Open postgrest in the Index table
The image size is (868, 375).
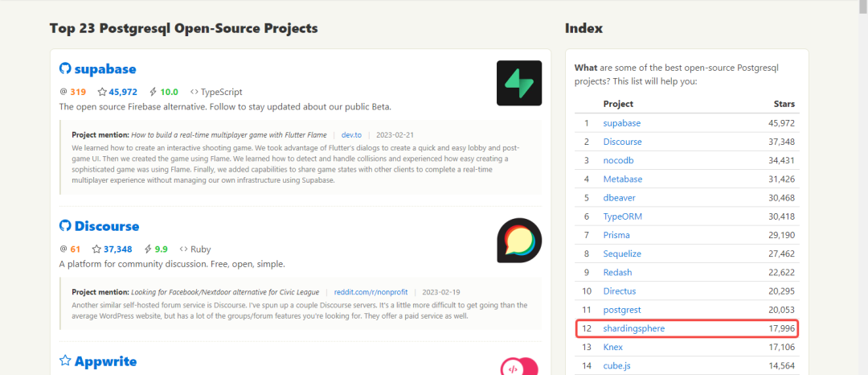[x=622, y=310]
